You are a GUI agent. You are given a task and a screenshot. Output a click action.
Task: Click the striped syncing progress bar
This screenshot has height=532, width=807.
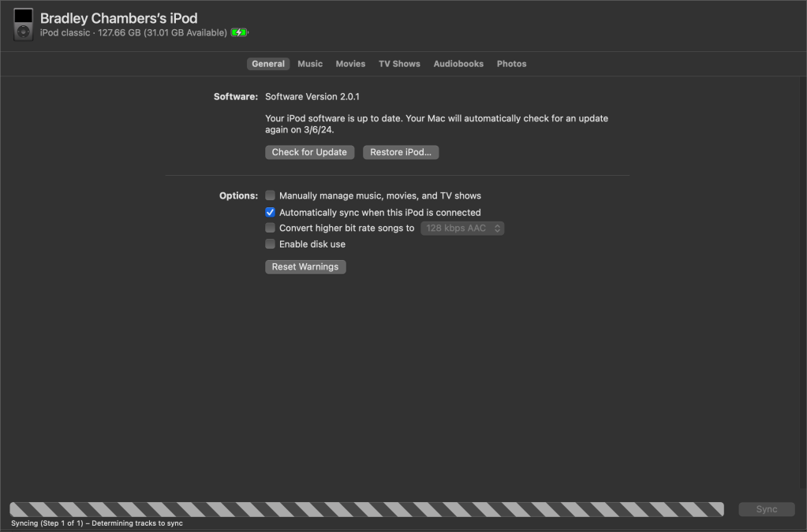coord(366,509)
